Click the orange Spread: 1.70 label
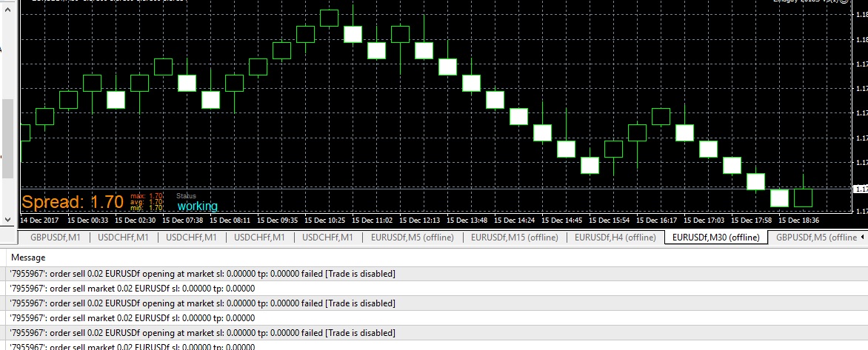The height and width of the screenshot is (350, 868). tap(72, 202)
